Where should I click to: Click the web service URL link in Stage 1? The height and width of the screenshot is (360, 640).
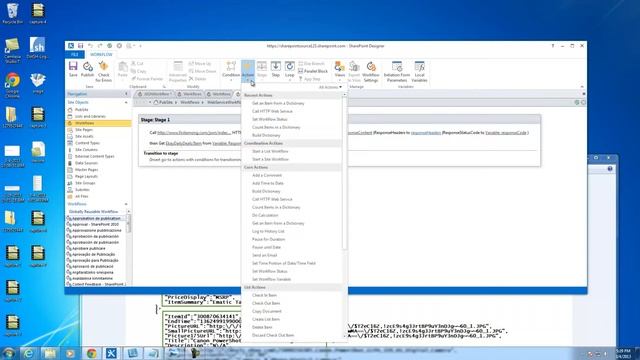tap(194, 133)
